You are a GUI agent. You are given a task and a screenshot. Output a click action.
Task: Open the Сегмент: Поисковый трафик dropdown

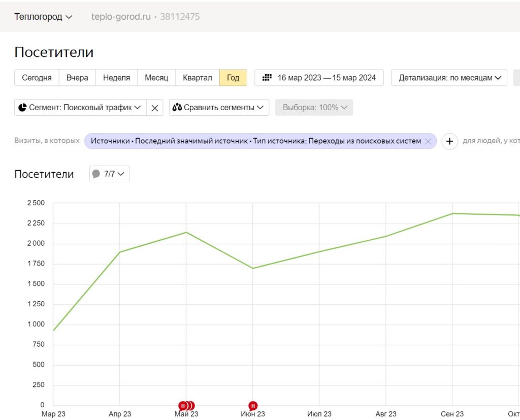pos(80,108)
